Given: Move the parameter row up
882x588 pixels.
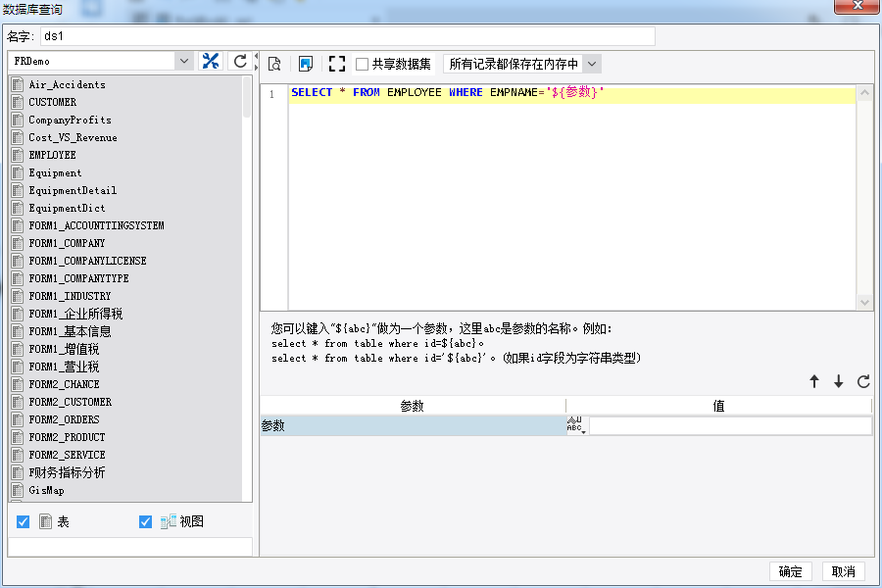Looking at the screenshot, I should (x=814, y=381).
